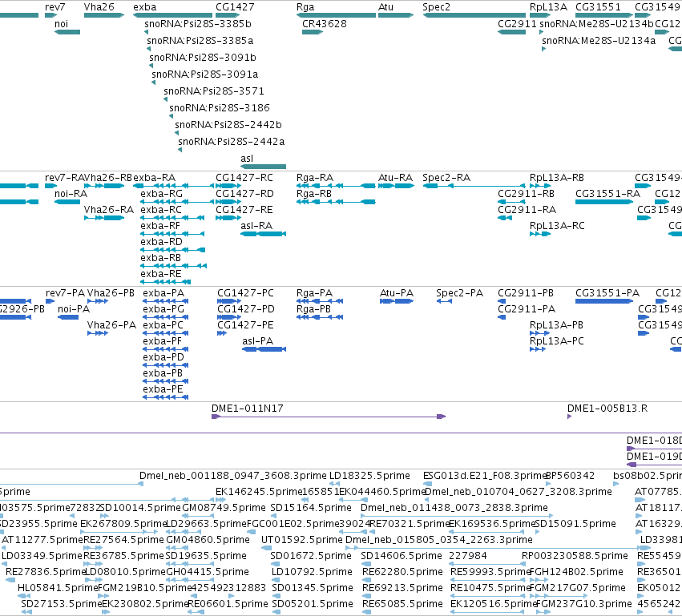Click the BP560342 EST label
Viewport: 682px width, 616px height.
tap(570, 476)
